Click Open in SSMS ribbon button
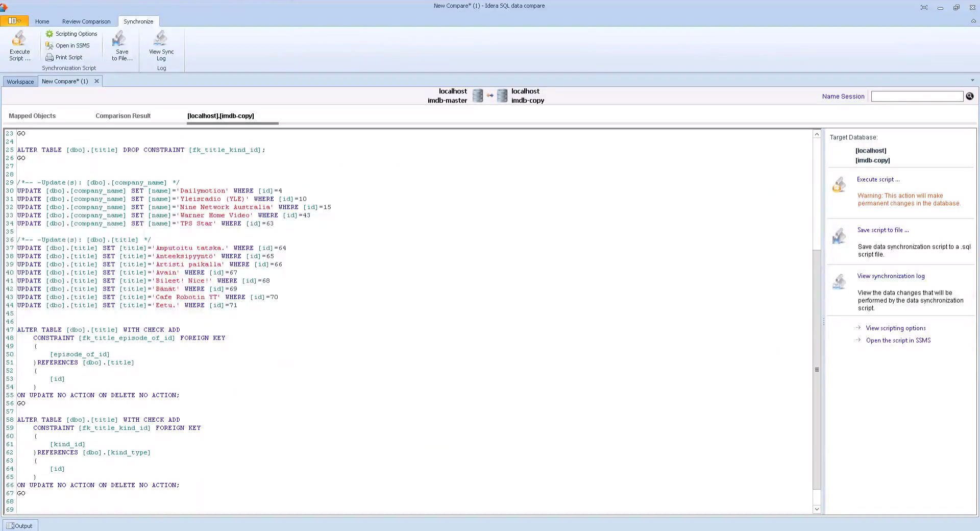 67,45
